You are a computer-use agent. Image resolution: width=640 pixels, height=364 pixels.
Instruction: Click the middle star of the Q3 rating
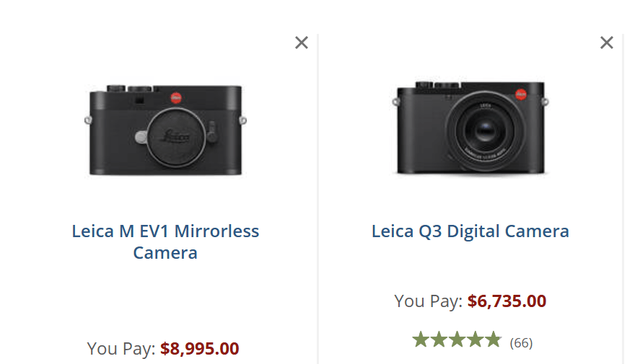point(457,340)
